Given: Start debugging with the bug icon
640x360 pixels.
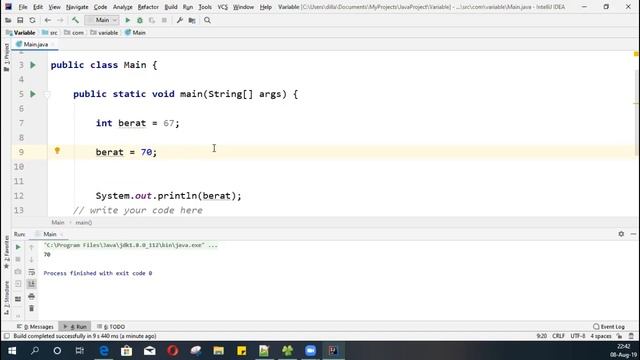Looking at the screenshot, I should 140,20.
